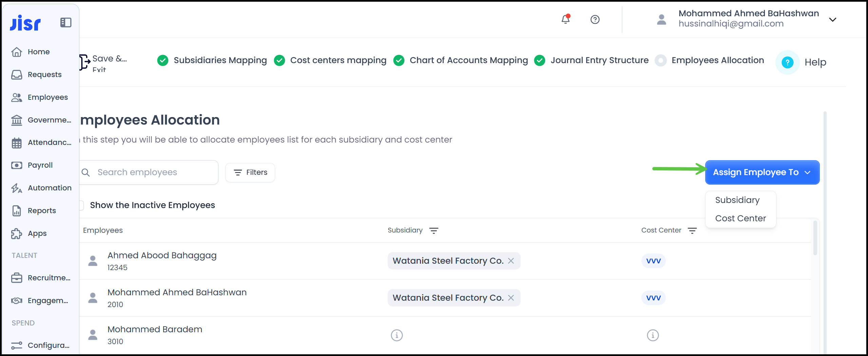868x356 pixels.
Task: Click the Save & Exit icon
Action: pos(85,62)
